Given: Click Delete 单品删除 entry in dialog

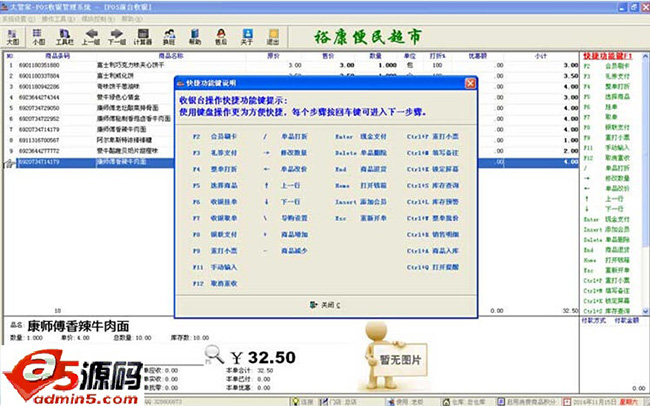Looking at the screenshot, I should [x=361, y=153].
